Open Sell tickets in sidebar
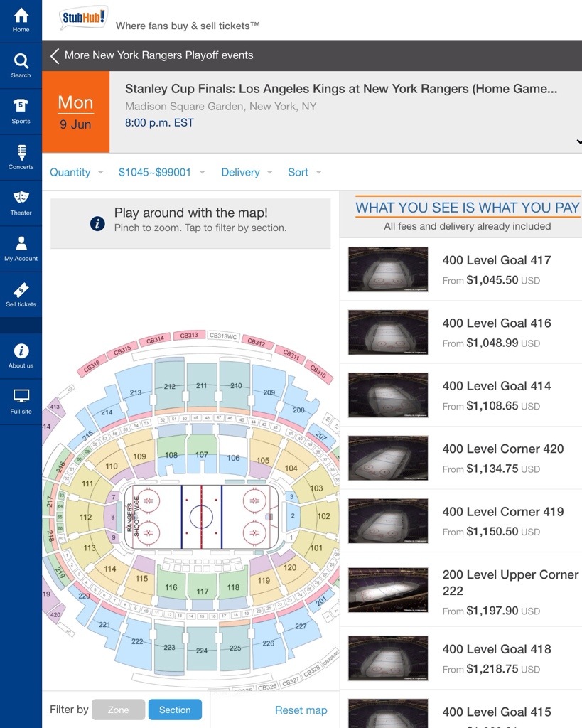This screenshot has height=728, width=582. (x=21, y=294)
